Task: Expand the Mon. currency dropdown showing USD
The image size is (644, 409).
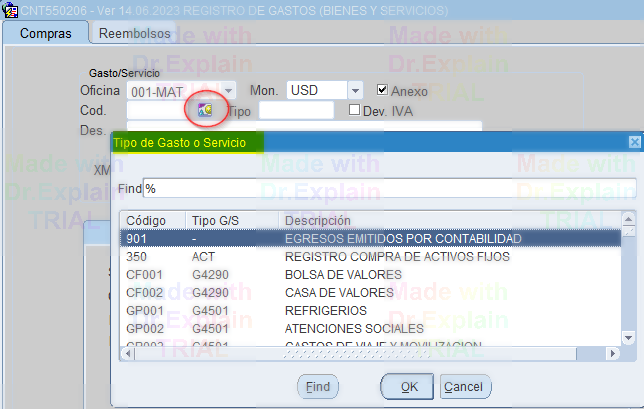Action: point(354,90)
